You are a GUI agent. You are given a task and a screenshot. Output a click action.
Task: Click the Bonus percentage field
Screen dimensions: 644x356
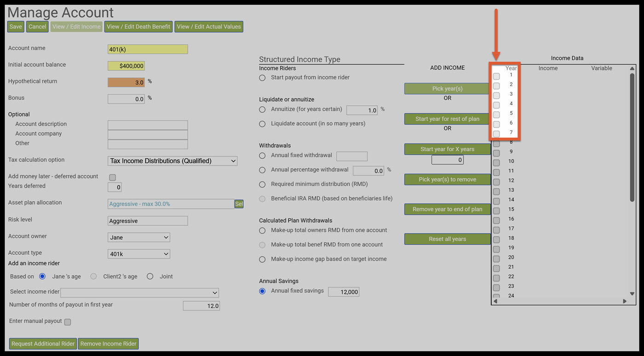pos(126,99)
